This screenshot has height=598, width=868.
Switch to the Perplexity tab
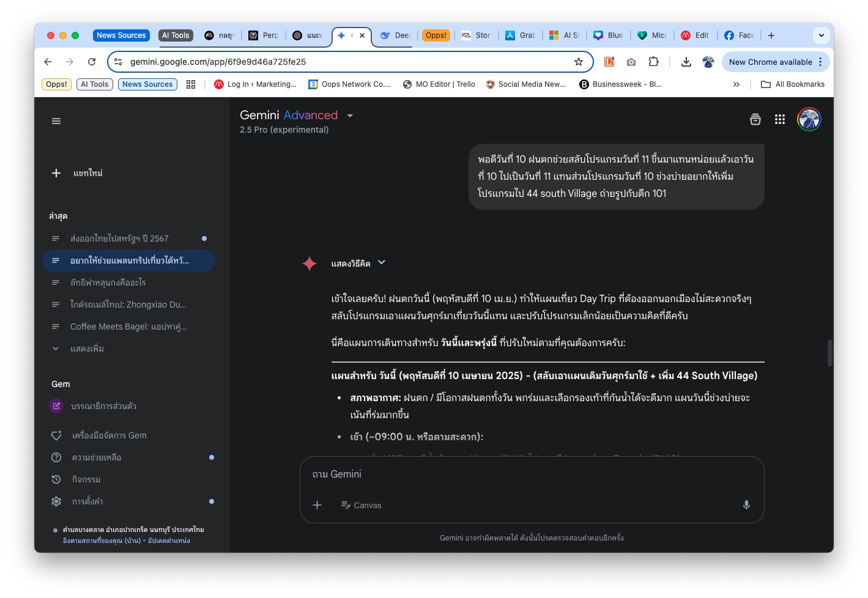click(x=264, y=35)
